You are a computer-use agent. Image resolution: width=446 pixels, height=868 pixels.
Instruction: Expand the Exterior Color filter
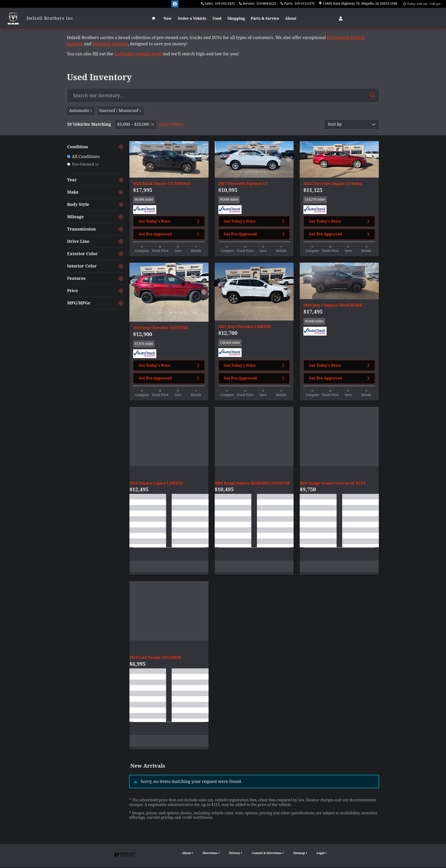point(121,254)
